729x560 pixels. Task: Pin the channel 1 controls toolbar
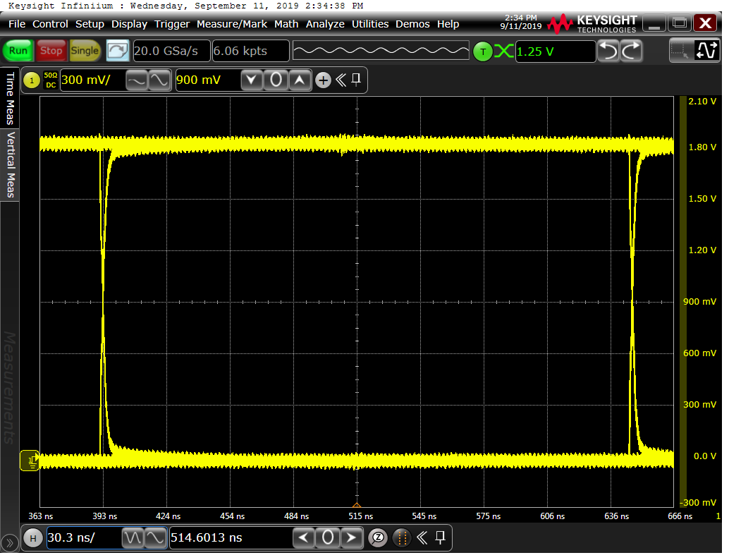(x=357, y=80)
